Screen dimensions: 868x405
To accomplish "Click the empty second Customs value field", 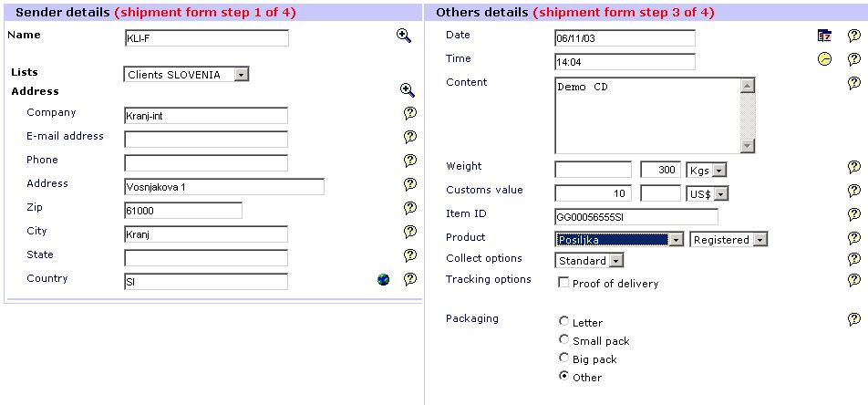I will [x=660, y=193].
